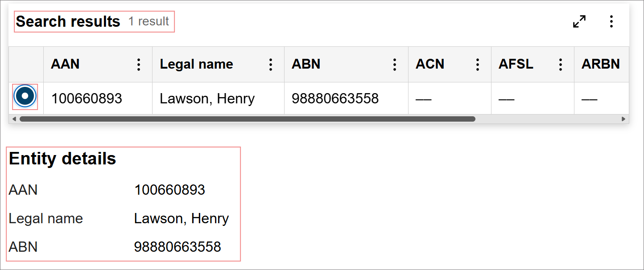Open the AFSL column menu
Image resolution: width=644 pixels, height=270 pixels.
point(560,64)
